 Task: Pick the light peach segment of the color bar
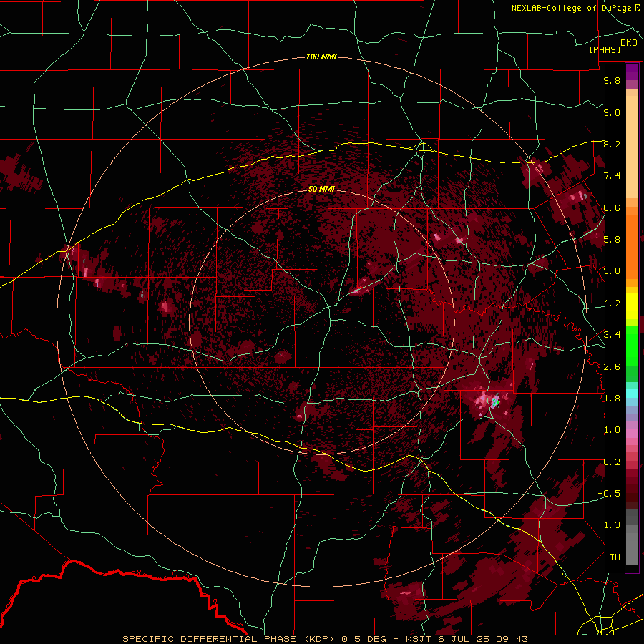point(632,148)
